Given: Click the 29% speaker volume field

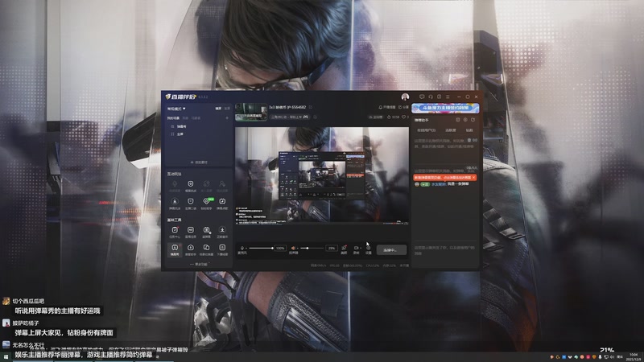Looking at the screenshot, I should click(x=331, y=248).
